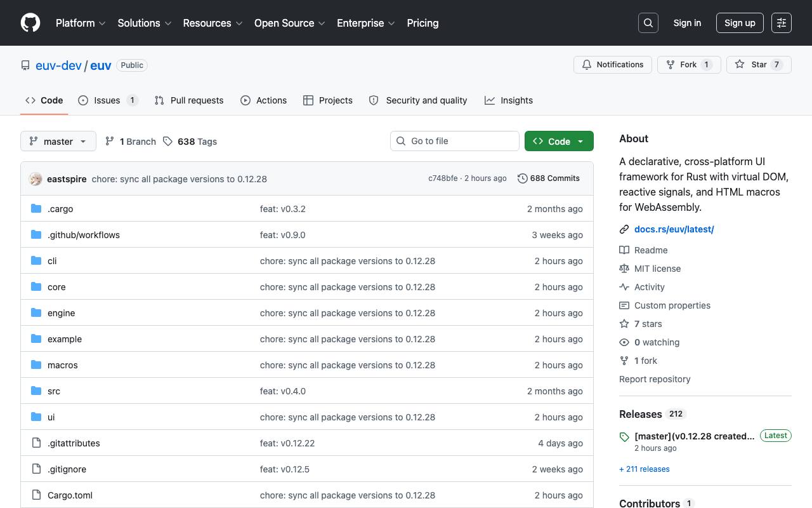The height and width of the screenshot is (508, 812).
Task: Star the repository with the Star button
Action: click(759, 65)
